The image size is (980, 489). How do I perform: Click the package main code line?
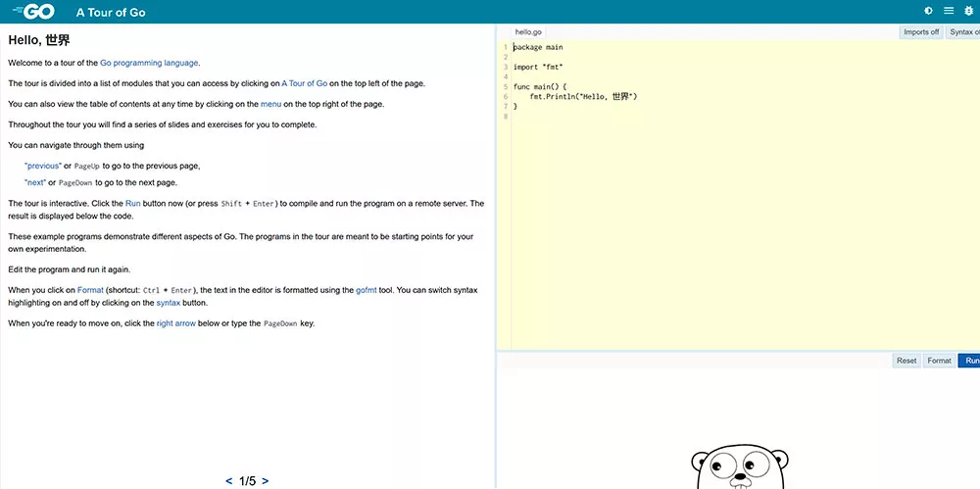tap(538, 47)
